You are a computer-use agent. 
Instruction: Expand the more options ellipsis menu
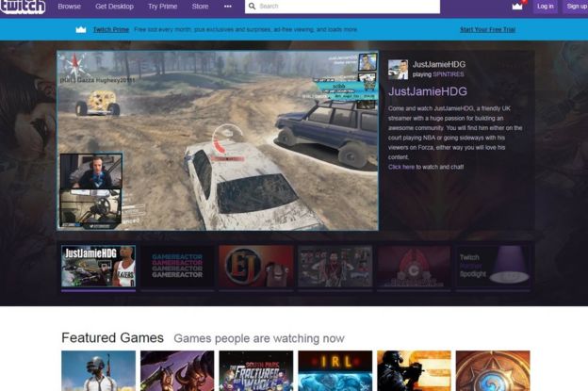click(x=228, y=7)
